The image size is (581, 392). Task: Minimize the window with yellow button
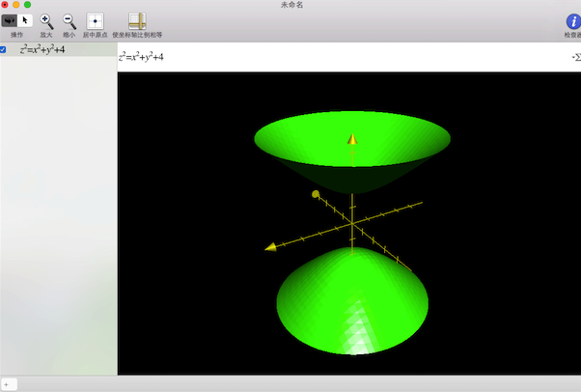16,5
